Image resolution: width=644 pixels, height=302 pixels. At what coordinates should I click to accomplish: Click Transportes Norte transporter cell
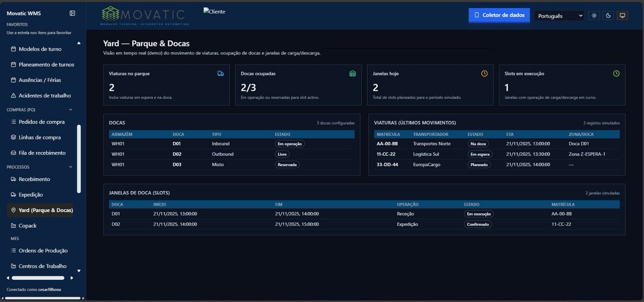(x=432, y=144)
